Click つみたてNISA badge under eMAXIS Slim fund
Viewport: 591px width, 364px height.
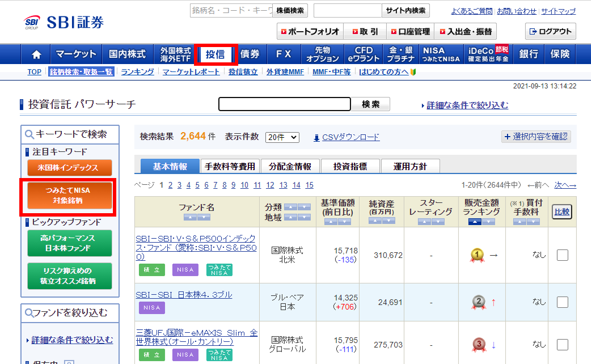(219, 354)
